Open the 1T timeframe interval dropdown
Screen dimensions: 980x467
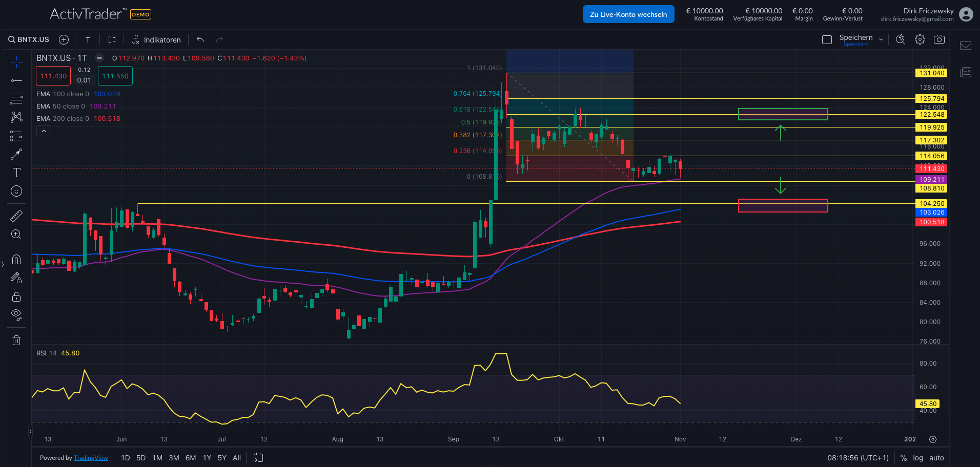click(88, 39)
